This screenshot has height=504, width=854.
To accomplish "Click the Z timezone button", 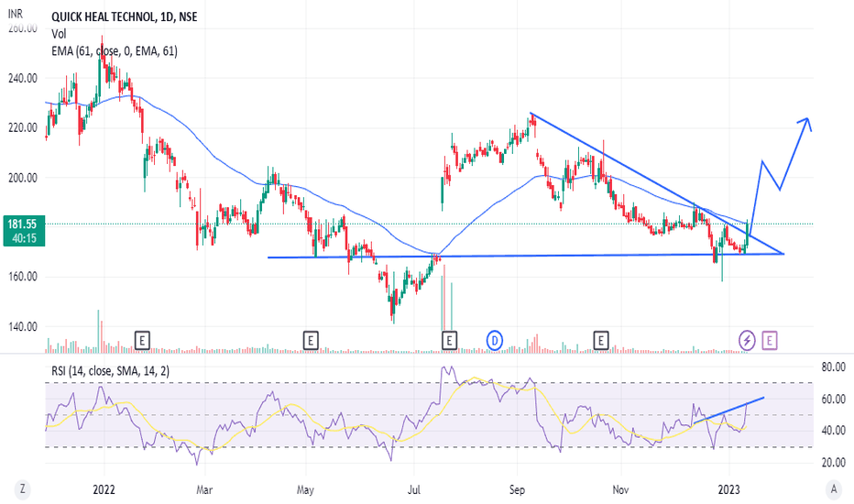I will tap(22, 488).
